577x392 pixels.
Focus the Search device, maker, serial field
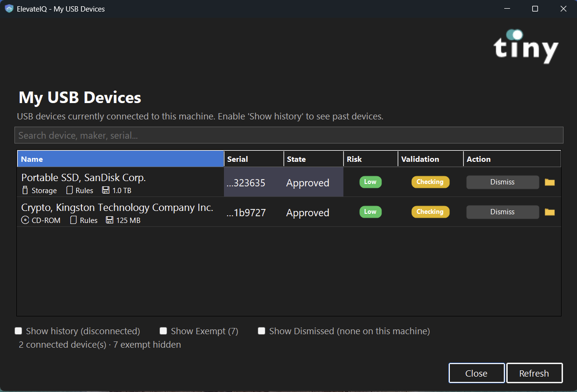click(x=289, y=135)
